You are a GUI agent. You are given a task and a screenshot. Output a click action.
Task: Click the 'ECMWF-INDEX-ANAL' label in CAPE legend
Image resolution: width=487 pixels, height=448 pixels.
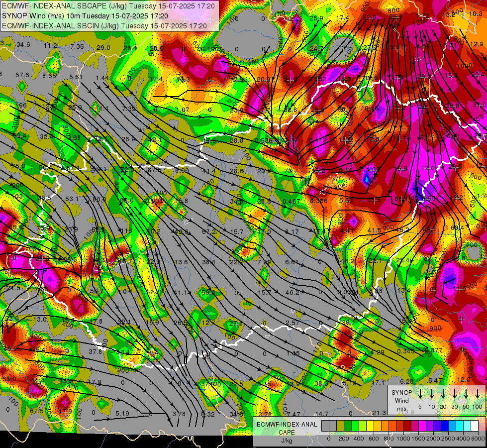pyautogui.click(x=287, y=425)
